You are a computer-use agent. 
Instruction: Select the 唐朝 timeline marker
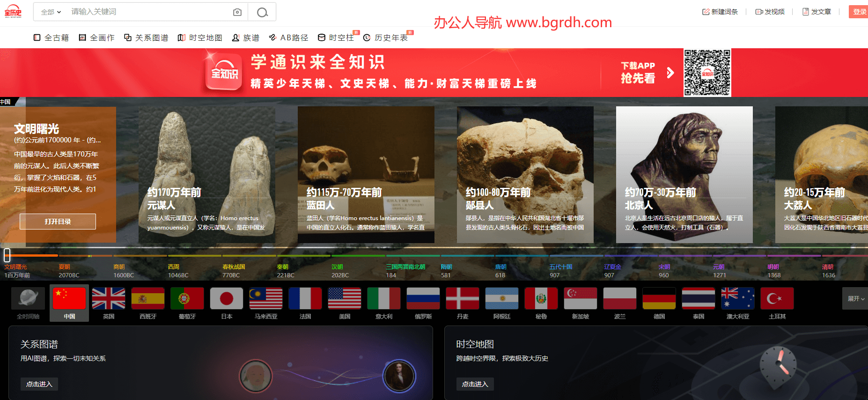pos(500,270)
